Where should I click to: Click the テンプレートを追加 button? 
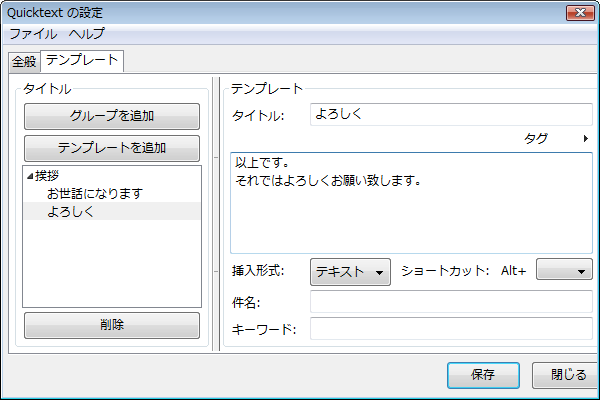[x=112, y=148]
